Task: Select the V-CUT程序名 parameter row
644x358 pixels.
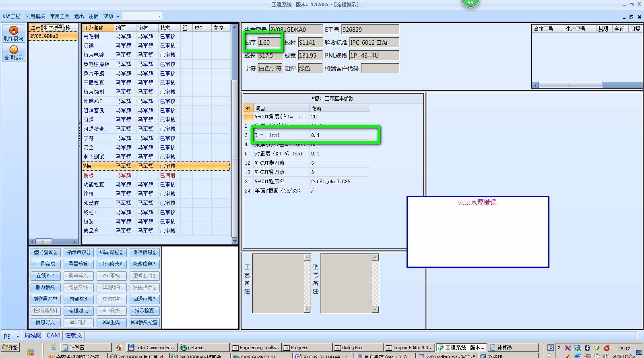Action: click(x=307, y=182)
